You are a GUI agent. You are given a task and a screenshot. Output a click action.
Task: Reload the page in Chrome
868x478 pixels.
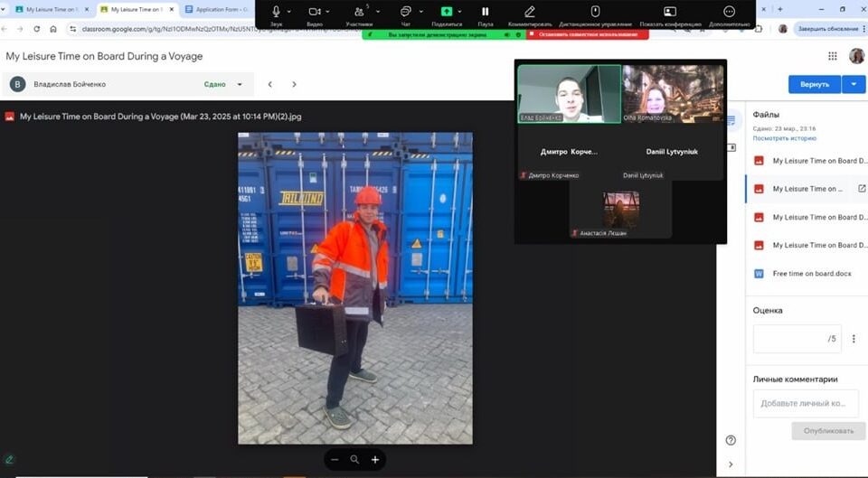(x=36, y=29)
